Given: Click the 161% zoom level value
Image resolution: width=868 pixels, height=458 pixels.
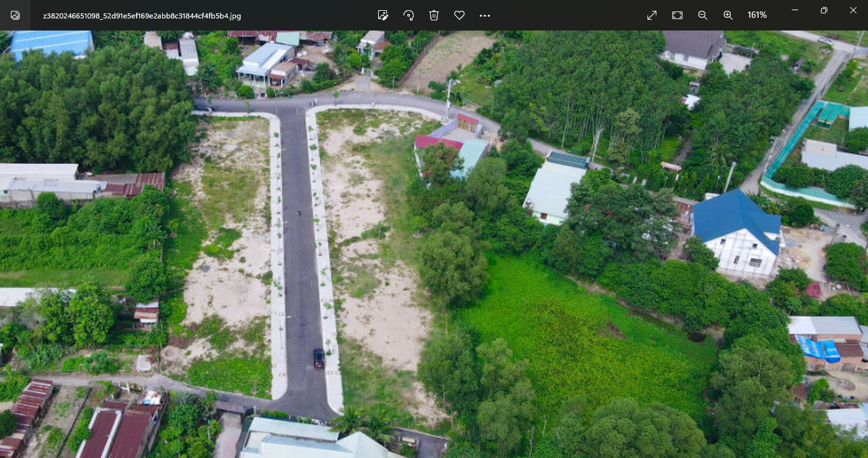Looking at the screenshot, I should (x=757, y=15).
